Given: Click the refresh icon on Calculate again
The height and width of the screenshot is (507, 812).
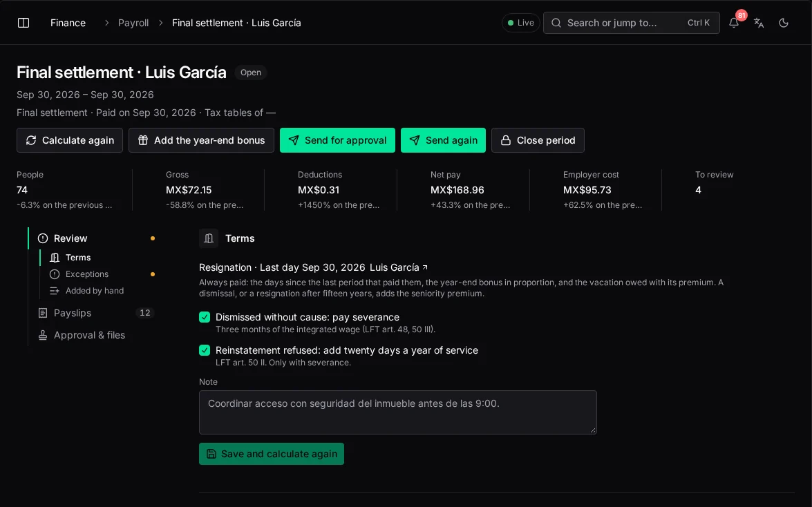Looking at the screenshot, I should click(x=31, y=140).
